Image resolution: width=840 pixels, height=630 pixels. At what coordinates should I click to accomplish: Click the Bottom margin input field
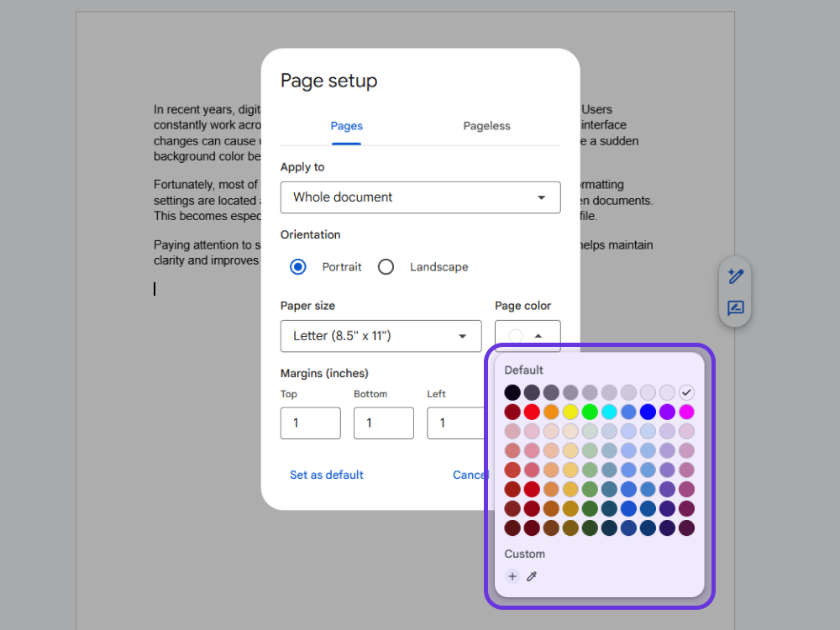tap(383, 423)
